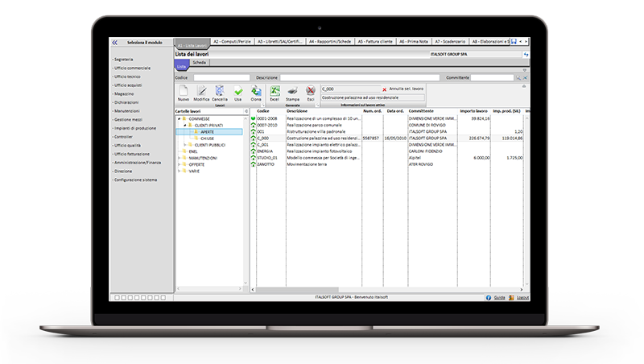This screenshot has height=364, width=644.
Task: Switch to A5 - Fattura cliente tab
Action: click(375, 42)
